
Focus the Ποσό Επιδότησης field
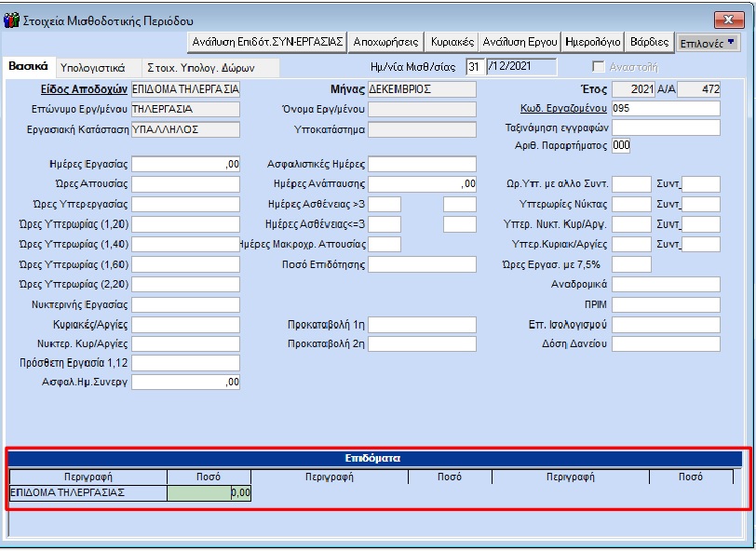[422, 264]
